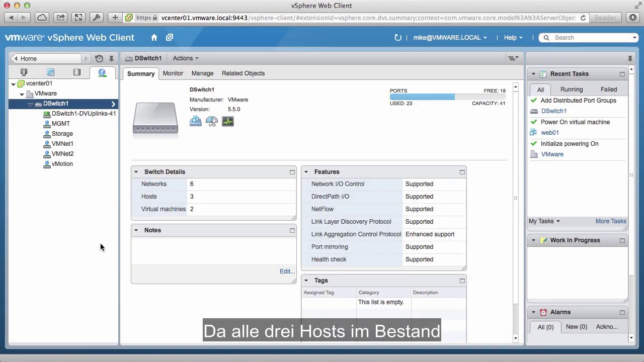The width and height of the screenshot is (644, 362).
Task: Select the VMNet1 port group
Action: click(x=62, y=144)
